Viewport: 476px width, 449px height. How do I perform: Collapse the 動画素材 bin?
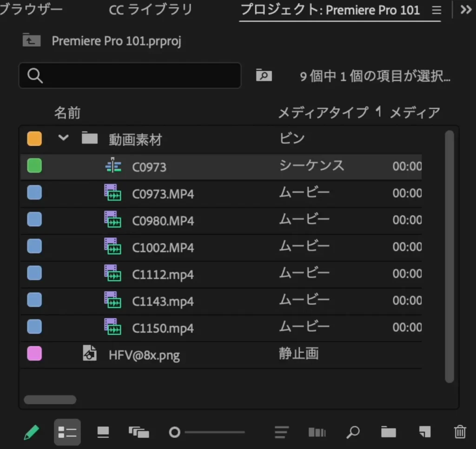pos(63,138)
